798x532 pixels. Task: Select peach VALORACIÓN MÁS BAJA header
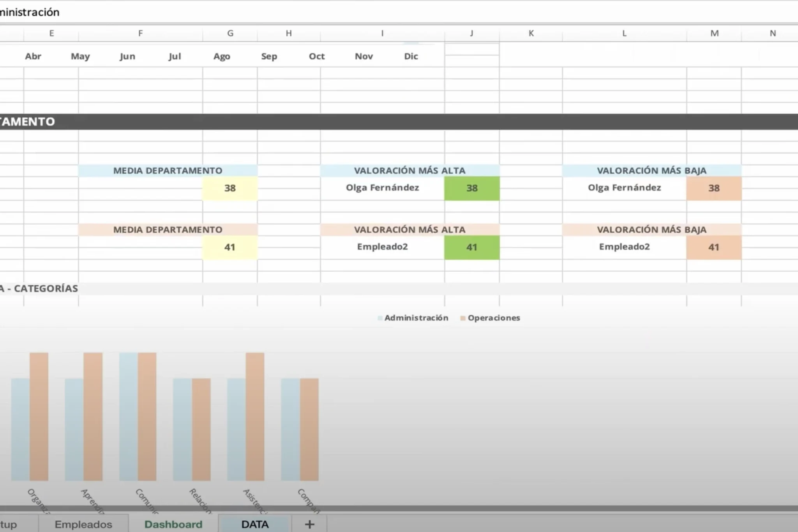click(x=652, y=230)
